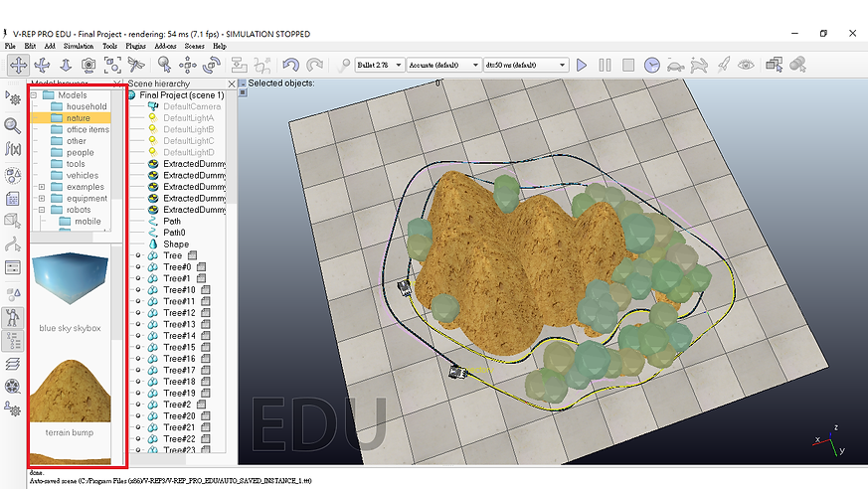Select the camera opening angle tool
This screenshot has width=868, height=489.
[88, 66]
